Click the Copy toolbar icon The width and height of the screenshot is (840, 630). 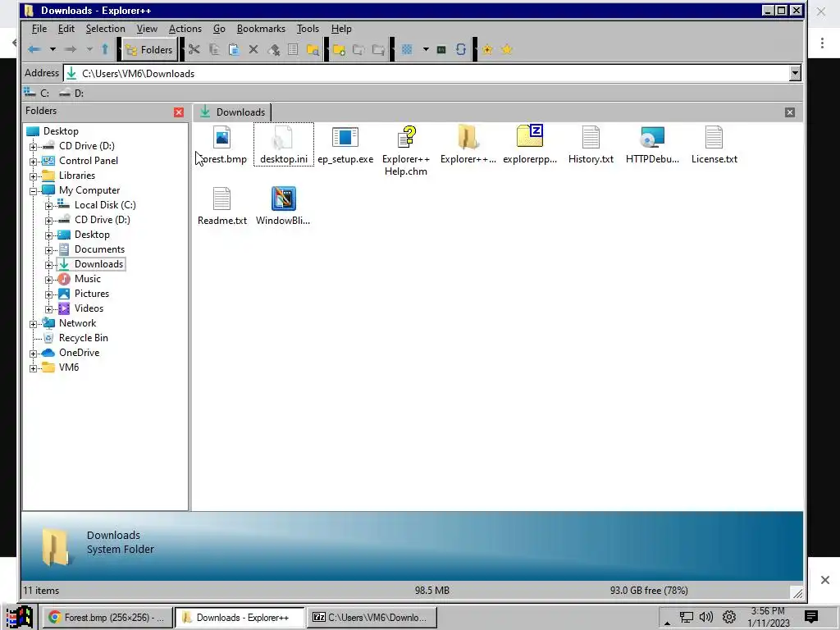(x=214, y=50)
